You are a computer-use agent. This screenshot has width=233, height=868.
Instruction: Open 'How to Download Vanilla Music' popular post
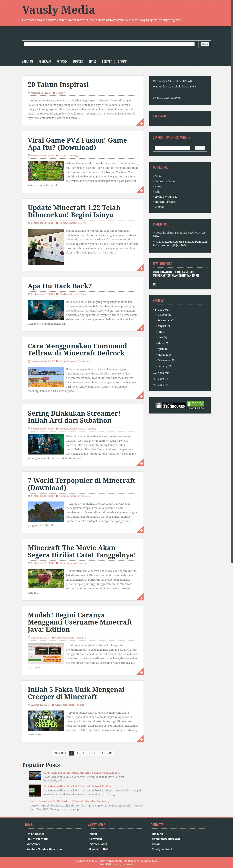pos(69,802)
